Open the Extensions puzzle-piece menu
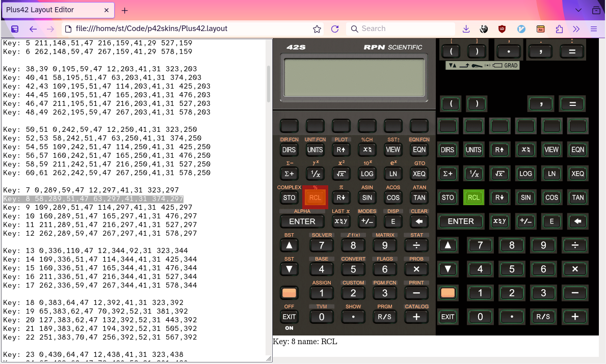 point(559,29)
